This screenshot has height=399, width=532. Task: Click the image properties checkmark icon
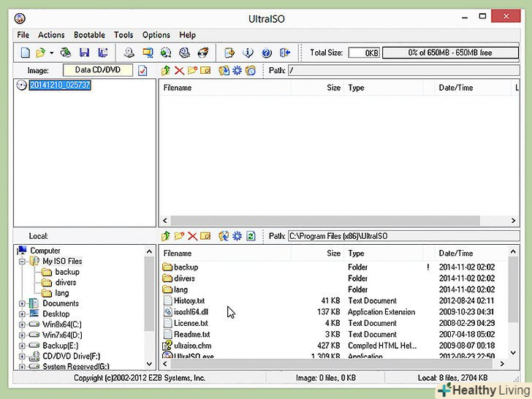point(143,71)
